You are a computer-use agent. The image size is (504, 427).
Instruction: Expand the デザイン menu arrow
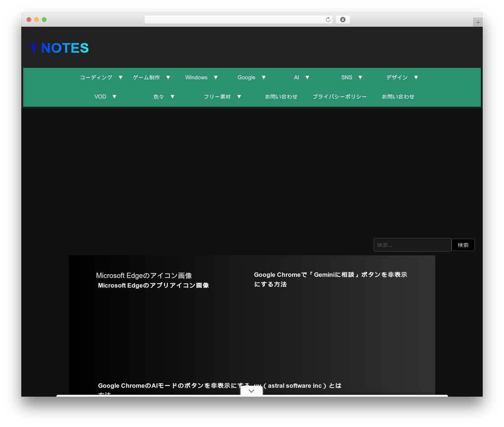416,78
